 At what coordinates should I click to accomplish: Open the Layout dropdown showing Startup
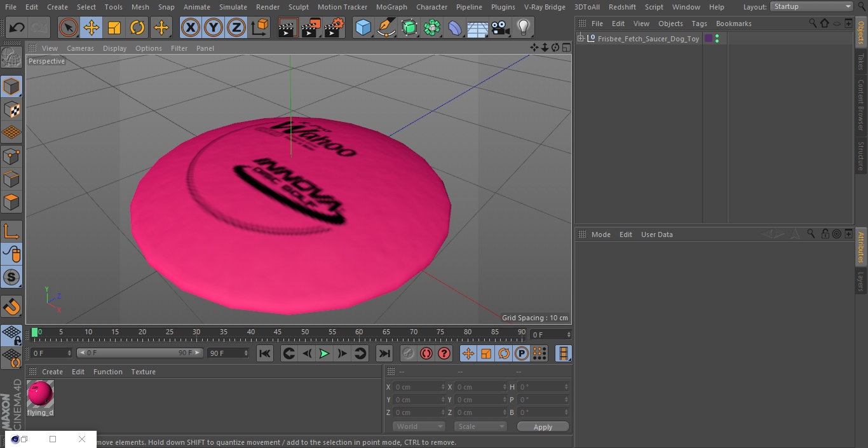[x=811, y=6]
